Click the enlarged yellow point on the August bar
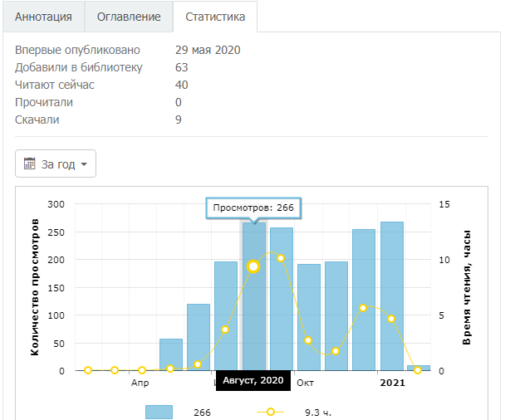This screenshot has height=420, width=510. pos(253,266)
